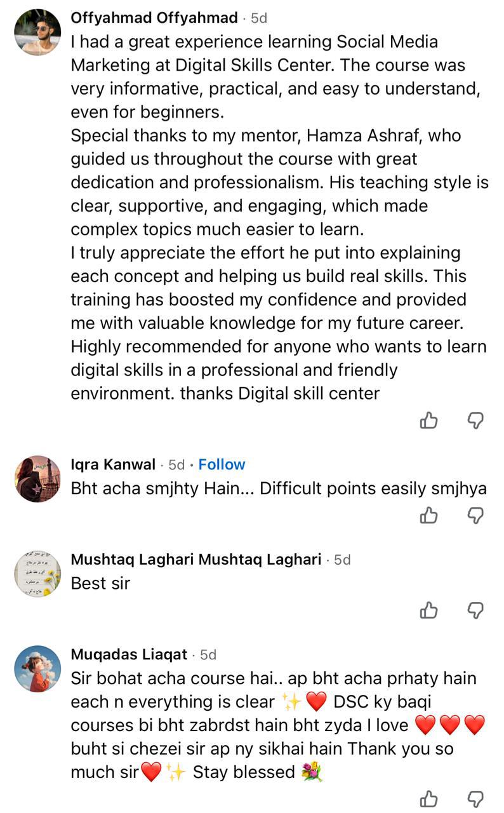Viewport: 504px width, 813px height.
Task: Like Iqra Kanwal's comment
Action: pyautogui.click(x=429, y=515)
